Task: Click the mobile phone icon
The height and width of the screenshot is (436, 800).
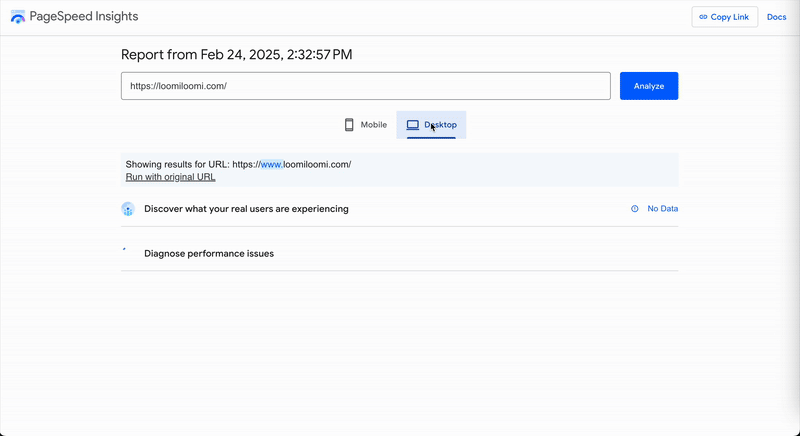Action: click(349, 124)
